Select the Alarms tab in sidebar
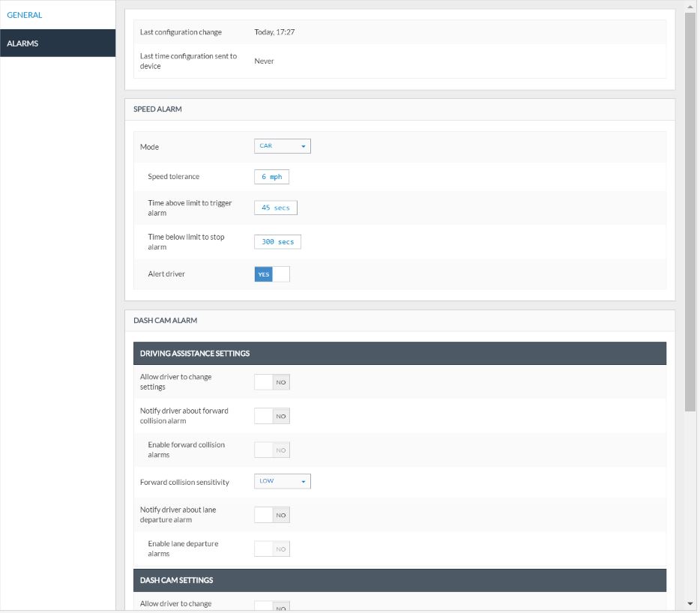Screen dimensions: 700x613 [x=58, y=43]
